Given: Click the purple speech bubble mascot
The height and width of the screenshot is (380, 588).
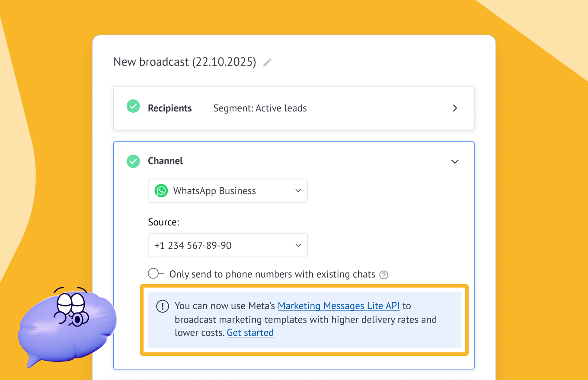Looking at the screenshot, I should (x=67, y=326).
